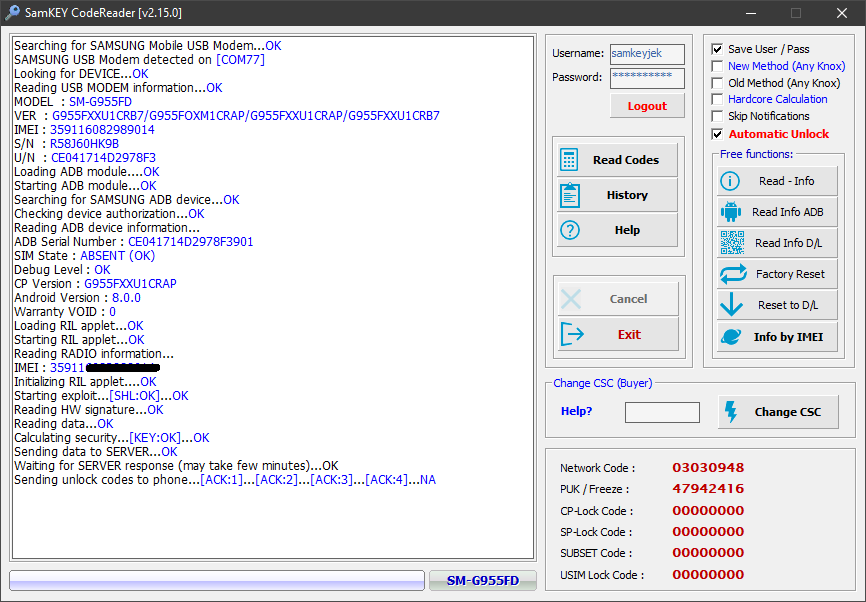
Task: Click the USIM Lock Code value 00000000
Action: click(708, 574)
